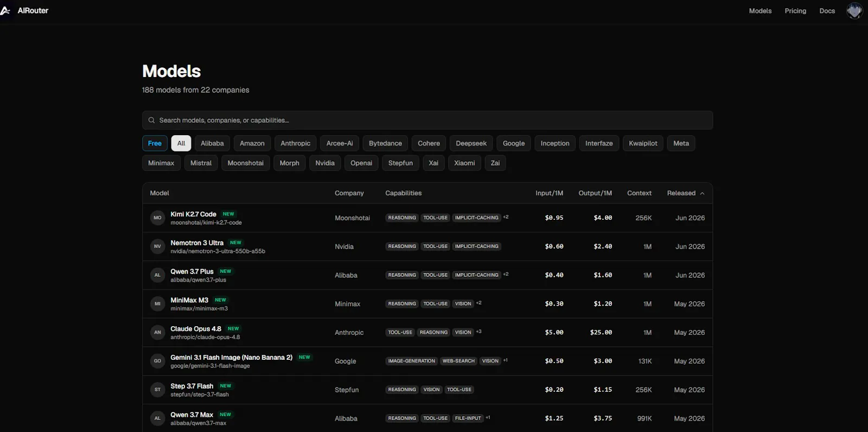
Task: Click the GO avatar for Gemini 3.1 Flash Image
Action: coord(157,361)
